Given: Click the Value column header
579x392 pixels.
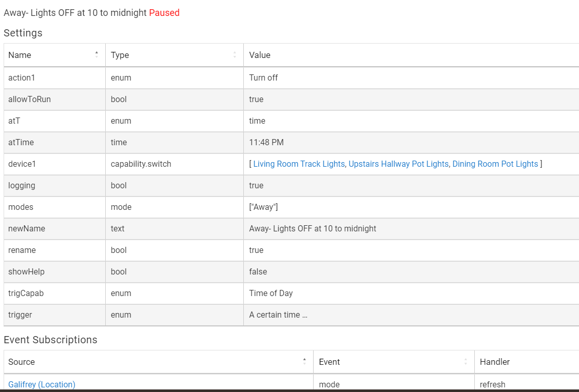Looking at the screenshot, I should point(260,55).
